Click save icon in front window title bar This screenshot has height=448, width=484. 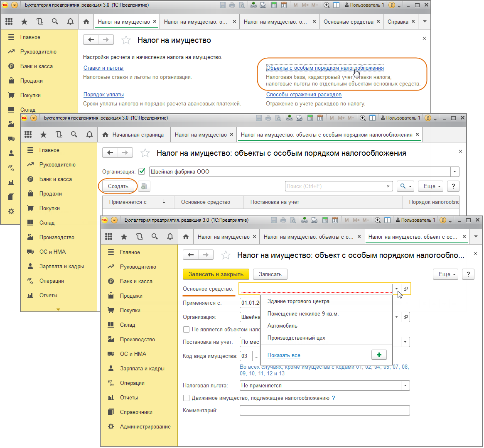(x=273, y=220)
